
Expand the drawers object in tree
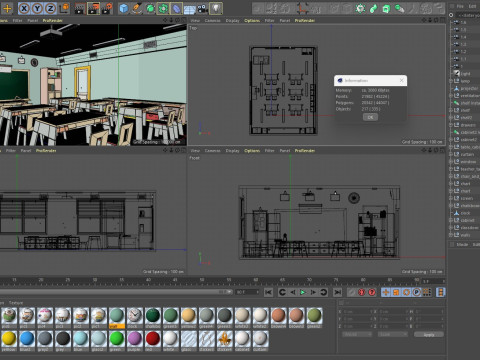click(451, 125)
